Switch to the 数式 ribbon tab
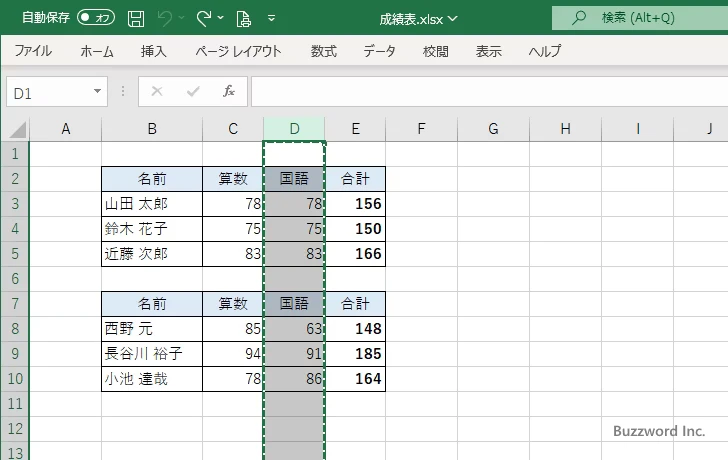The height and width of the screenshot is (460, 728). click(324, 51)
